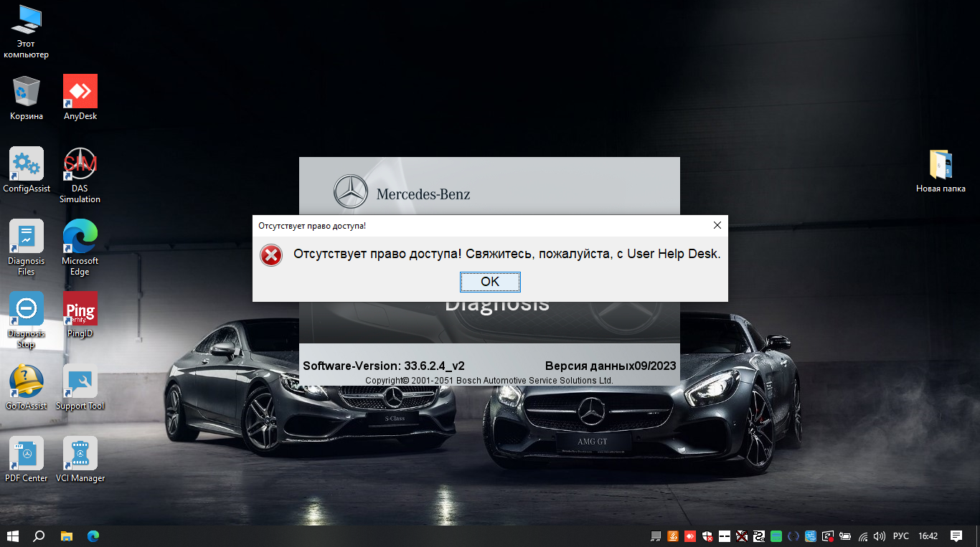Open Diagnosis Files shortcut
980x547 pixels.
coord(27,248)
